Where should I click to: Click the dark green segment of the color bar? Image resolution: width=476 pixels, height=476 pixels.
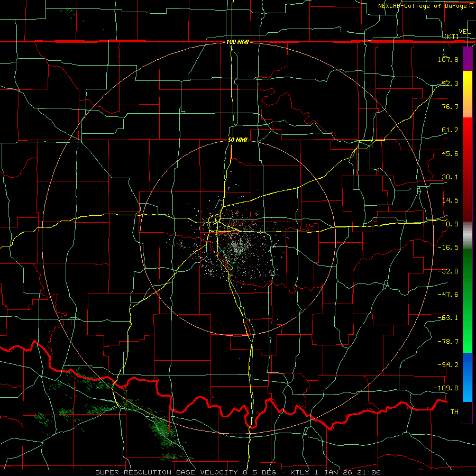click(467, 300)
